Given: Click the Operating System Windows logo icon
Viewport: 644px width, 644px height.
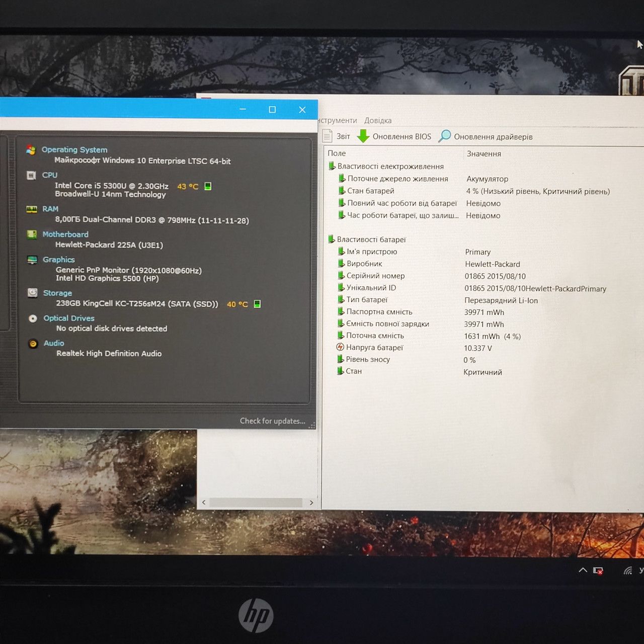Looking at the screenshot, I should point(31,149).
